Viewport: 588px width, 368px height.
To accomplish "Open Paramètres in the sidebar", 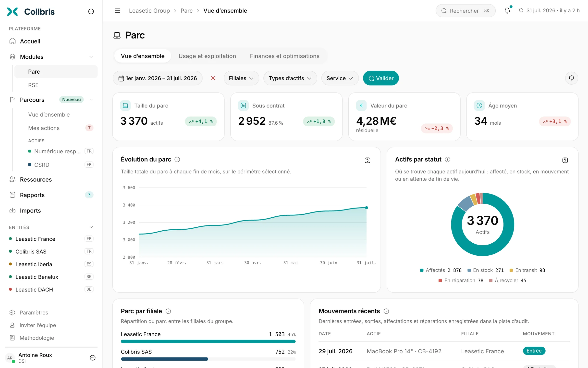I will pyautogui.click(x=34, y=313).
